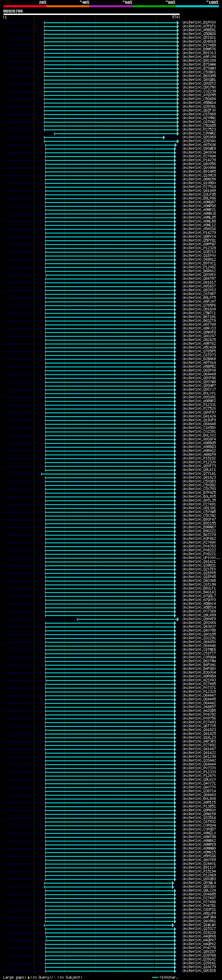The width and height of the screenshot is (222, 980).
Task: Click hit label UniRef100_B9I107
Action: click(x=199, y=867)
